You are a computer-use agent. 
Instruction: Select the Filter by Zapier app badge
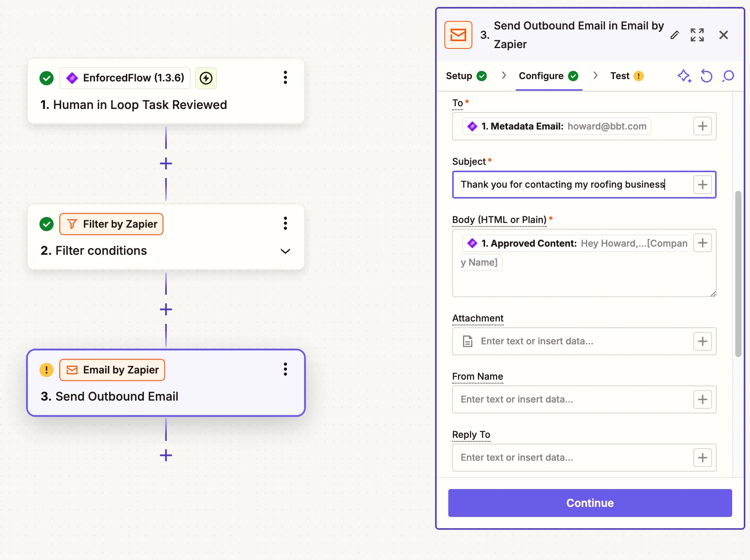tap(112, 224)
